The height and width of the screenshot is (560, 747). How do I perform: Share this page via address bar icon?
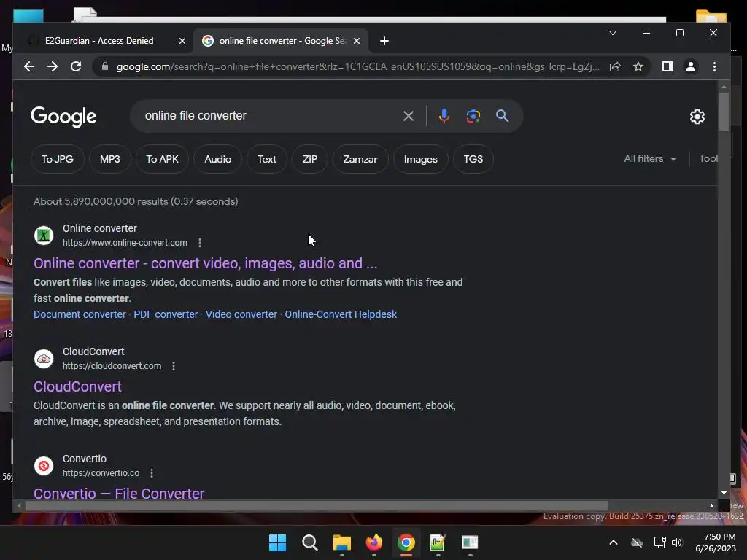point(615,66)
